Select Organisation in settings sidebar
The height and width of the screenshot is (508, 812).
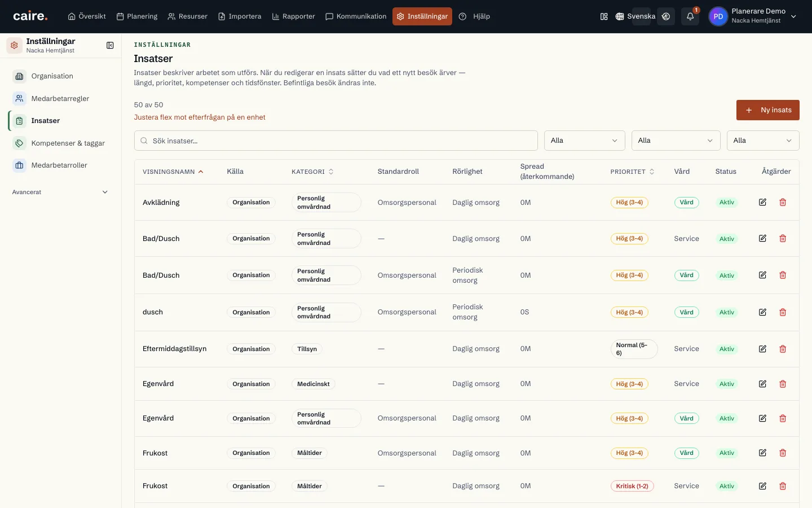click(x=60, y=76)
